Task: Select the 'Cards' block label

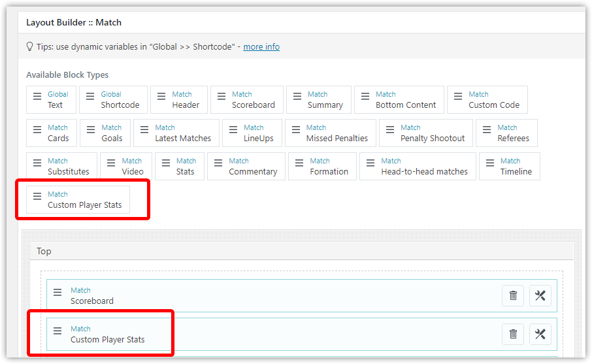Action: coord(58,138)
